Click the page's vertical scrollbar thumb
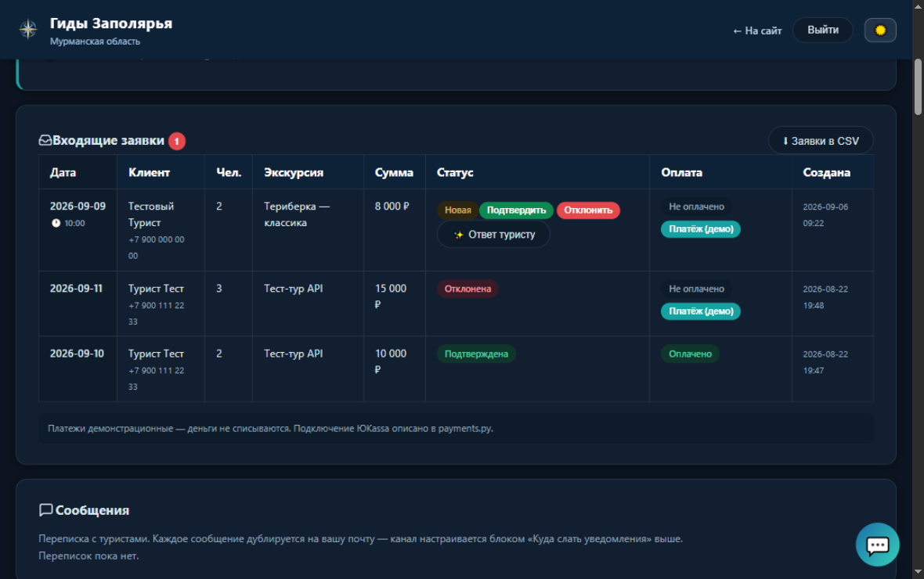 [x=918, y=87]
